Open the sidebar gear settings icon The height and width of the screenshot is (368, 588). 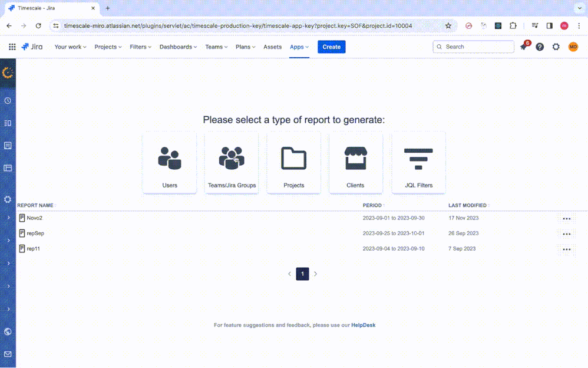coord(8,199)
